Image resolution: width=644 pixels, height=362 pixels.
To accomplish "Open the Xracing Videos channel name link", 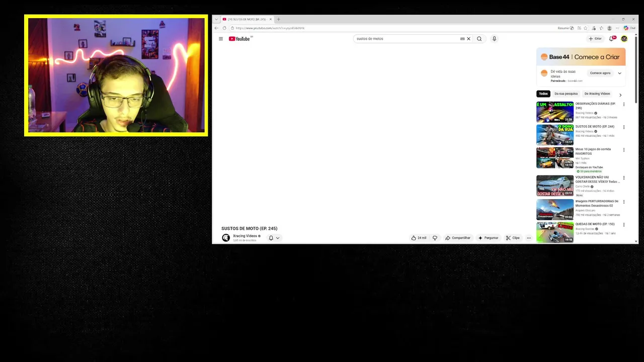I will (x=245, y=236).
